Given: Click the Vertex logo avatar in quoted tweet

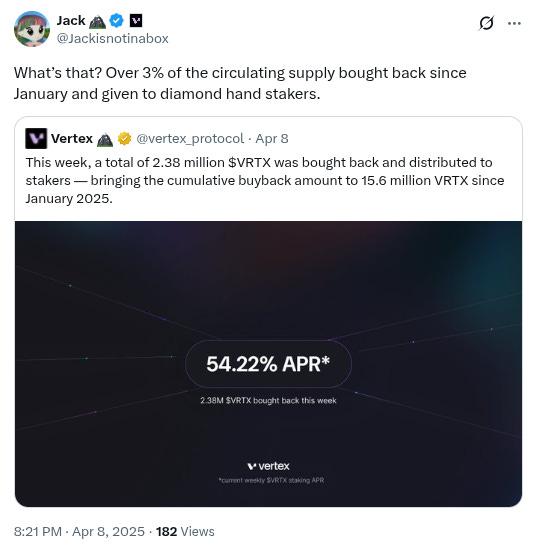Looking at the screenshot, I should (36, 139).
